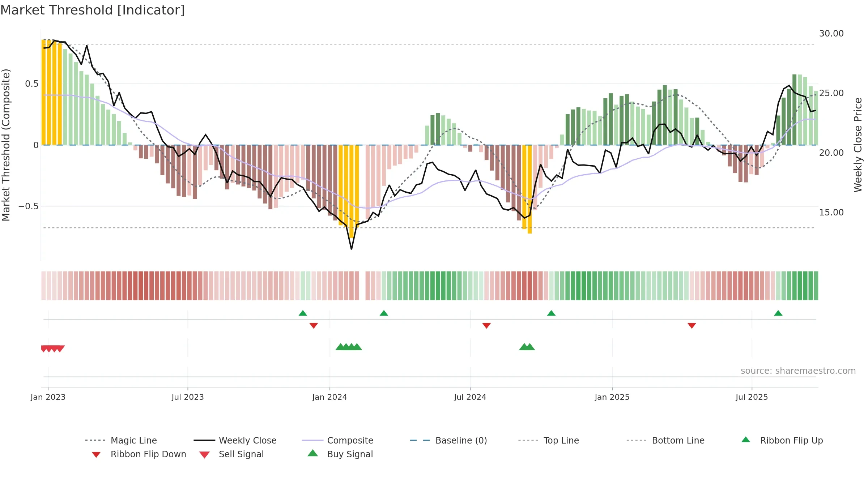Toggle the Bottom Line legend entry
The height and width of the screenshot is (488, 868).
coord(665,440)
